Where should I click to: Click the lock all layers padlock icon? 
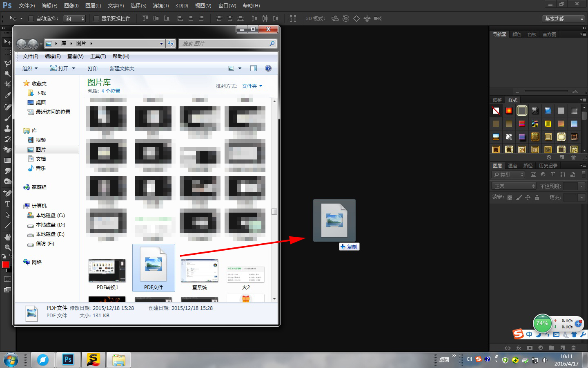(x=537, y=197)
